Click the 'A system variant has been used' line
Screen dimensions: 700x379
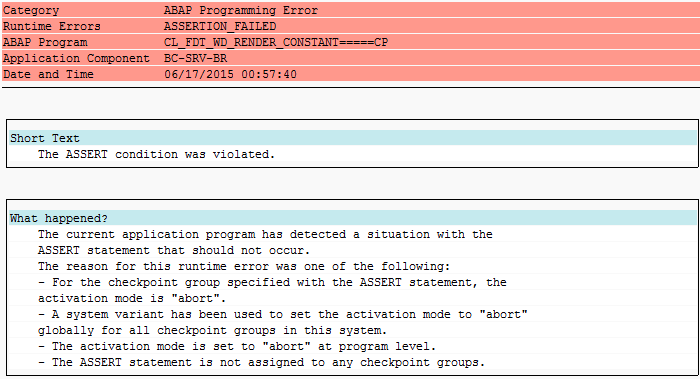(283, 315)
